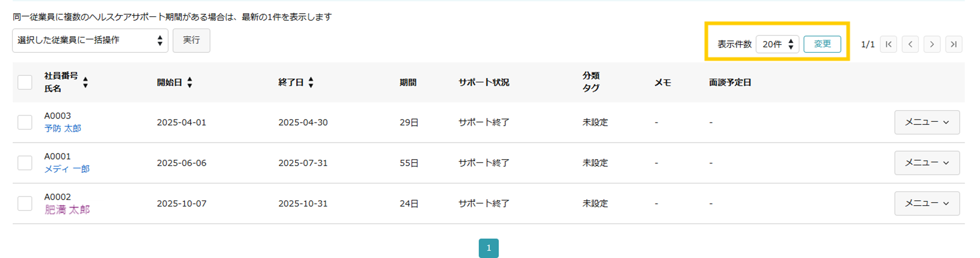
Task: Check the box for employee A0001
Action: [25, 163]
